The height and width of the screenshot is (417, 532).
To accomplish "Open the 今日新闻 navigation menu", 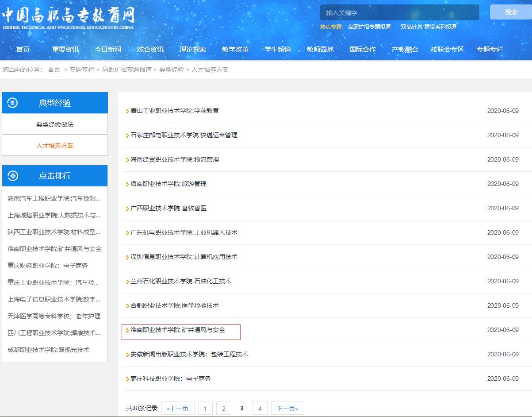I will click(108, 50).
